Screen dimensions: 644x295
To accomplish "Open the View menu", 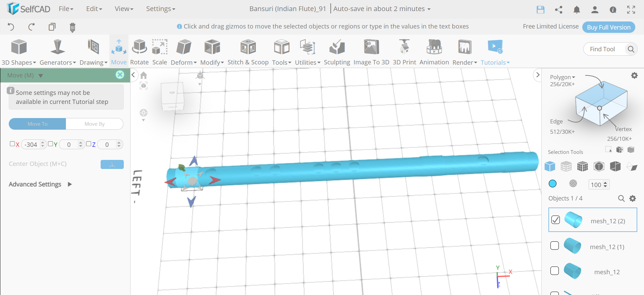I will pos(124,9).
